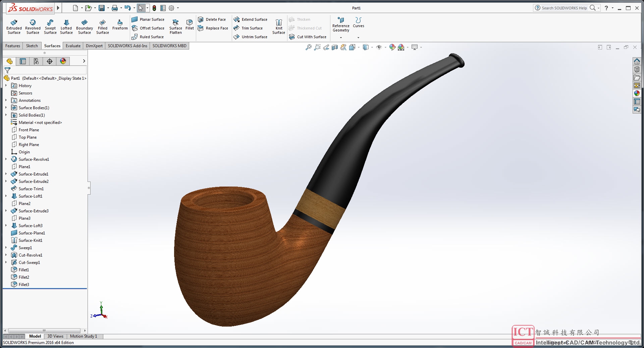Screen dimensions: 644x348
Task: Open Design Library in task pane
Action: point(637,69)
